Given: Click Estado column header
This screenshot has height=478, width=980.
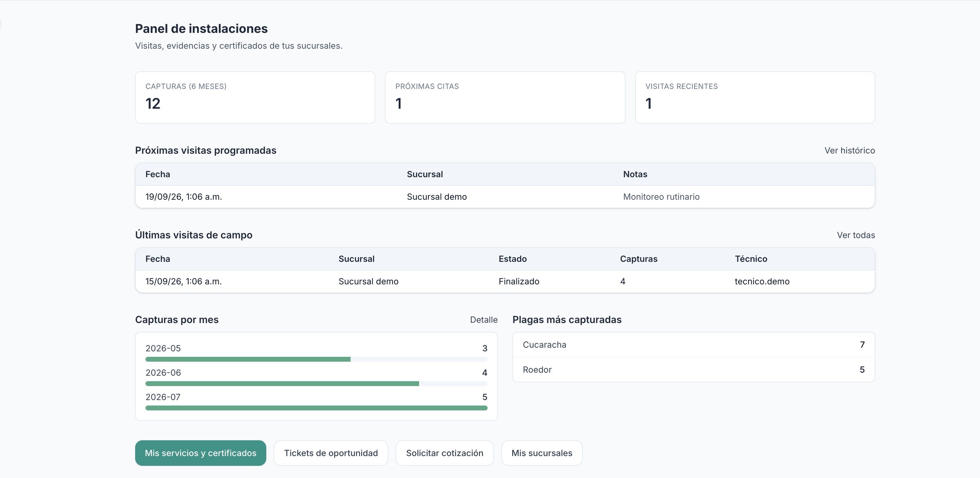Looking at the screenshot, I should tap(513, 259).
